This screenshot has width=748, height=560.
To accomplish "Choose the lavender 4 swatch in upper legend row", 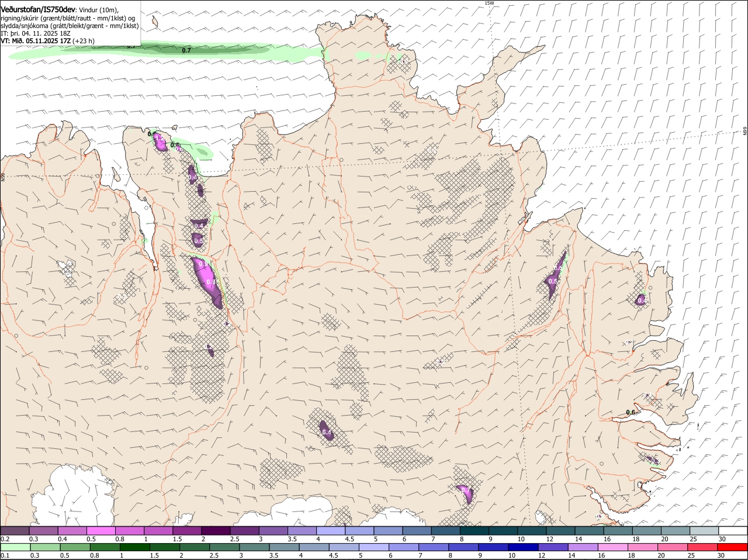I will click(x=331, y=531).
